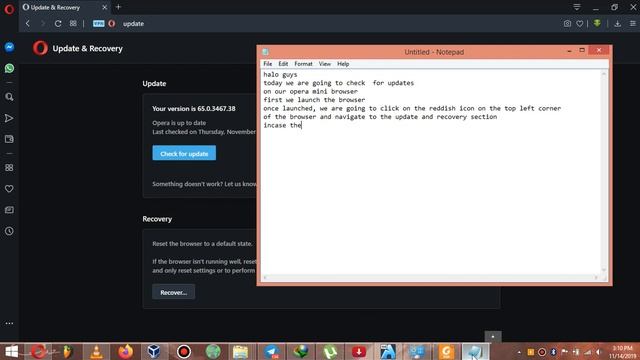640x360 pixels.
Task: Click 'Opera is up to date' text
Action: [179, 123]
